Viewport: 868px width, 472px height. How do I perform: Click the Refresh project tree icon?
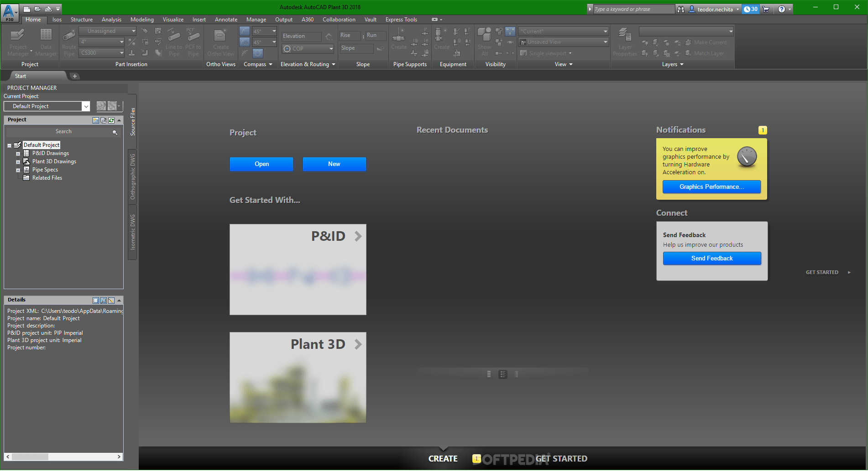pyautogui.click(x=111, y=120)
